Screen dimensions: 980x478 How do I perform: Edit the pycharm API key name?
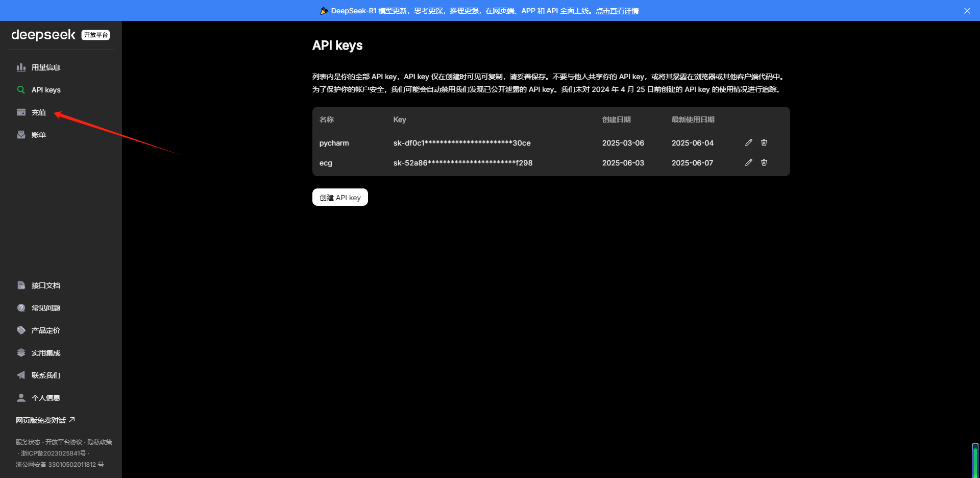point(749,142)
